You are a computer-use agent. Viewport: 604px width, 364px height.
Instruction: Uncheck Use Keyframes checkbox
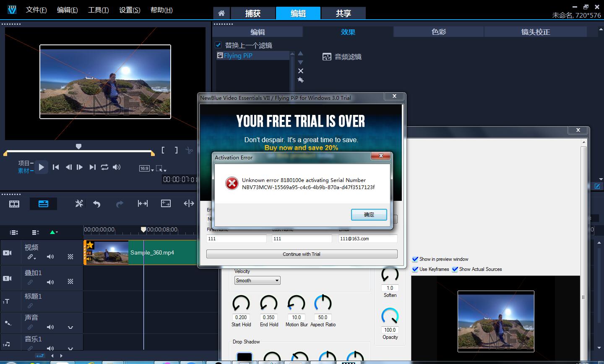(415, 269)
